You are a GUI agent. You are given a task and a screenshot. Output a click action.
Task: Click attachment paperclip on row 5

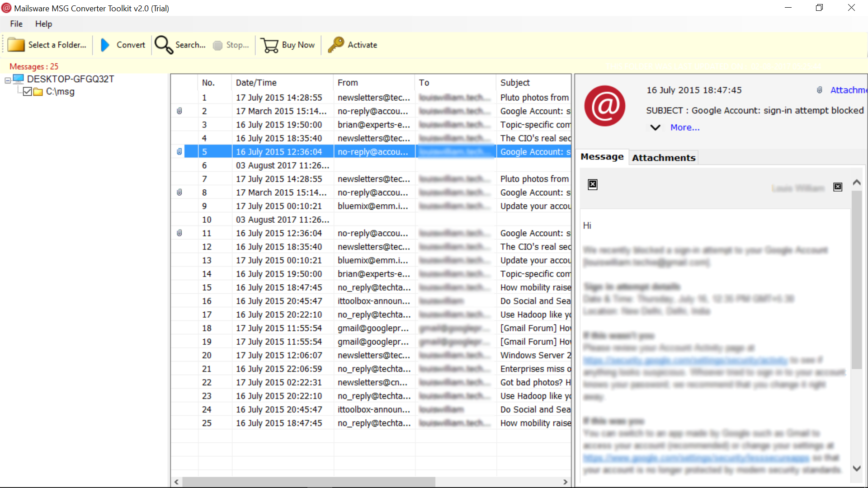pos(179,151)
